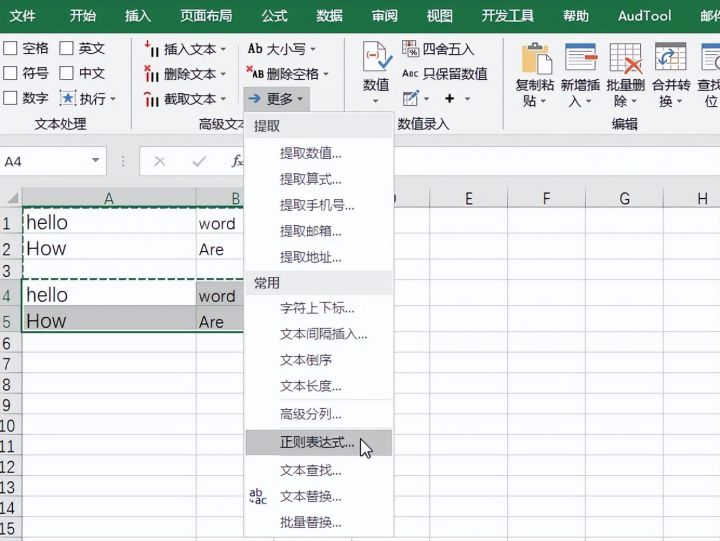This screenshot has width=720, height=541.
Task: Choose 批量替换... from the menu
Action: coord(319,522)
